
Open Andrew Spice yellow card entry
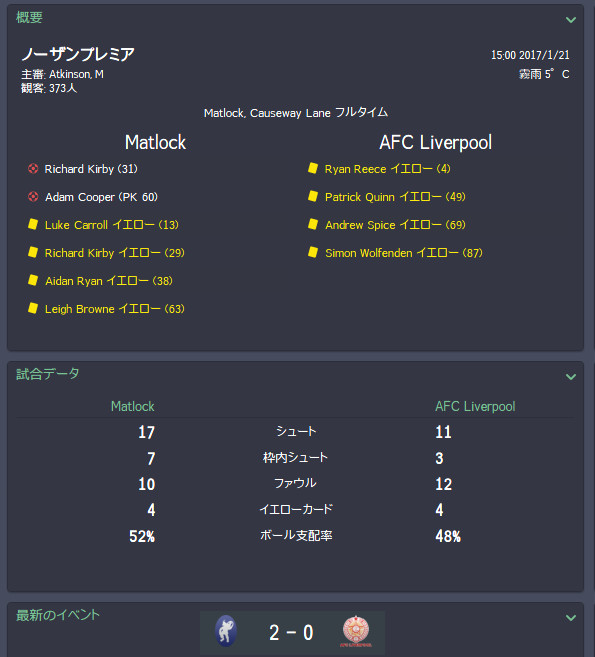395,225
